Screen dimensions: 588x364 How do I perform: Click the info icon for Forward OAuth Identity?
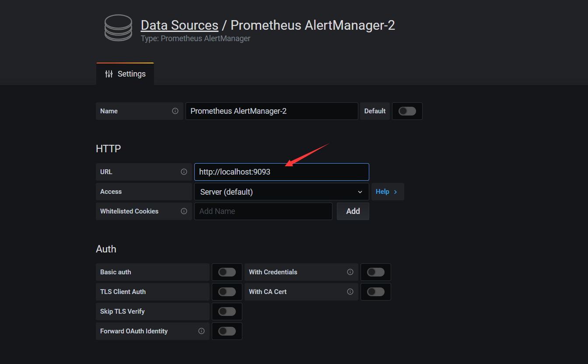201,331
